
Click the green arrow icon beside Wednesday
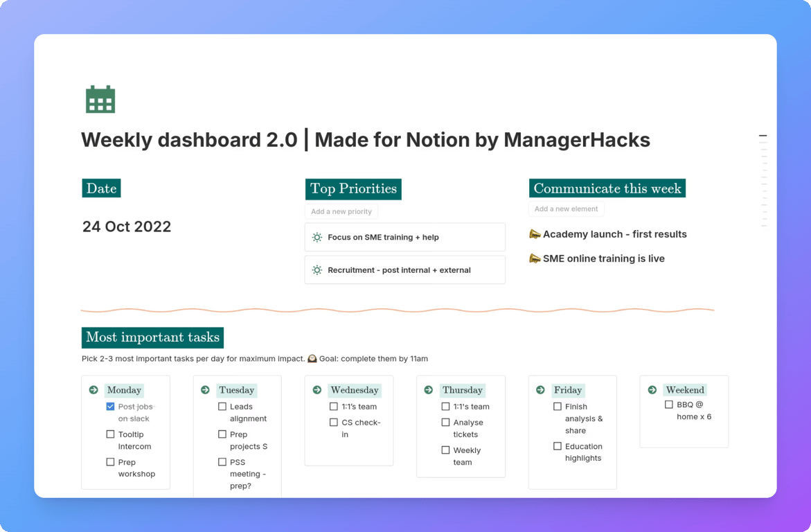[317, 390]
